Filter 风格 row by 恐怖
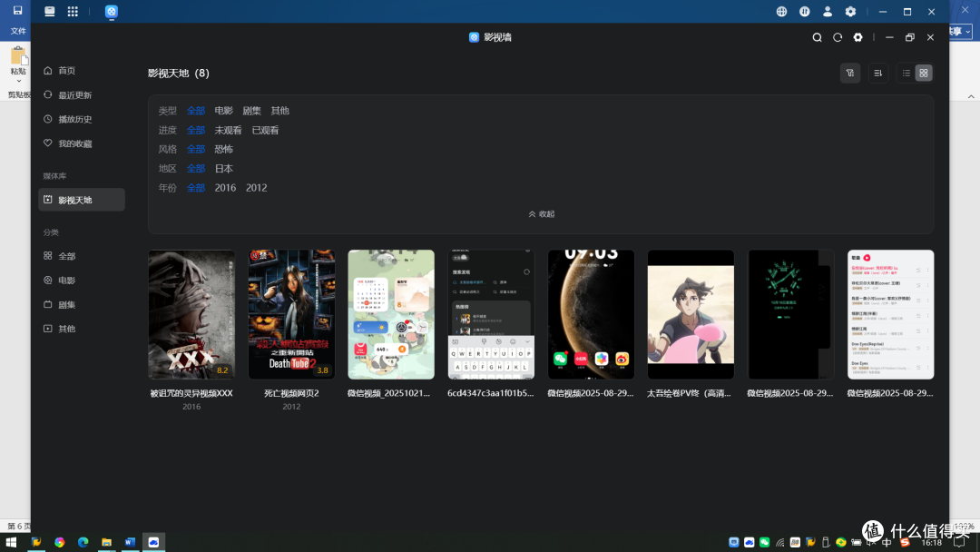This screenshot has width=980, height=552. tap(224, 150)
